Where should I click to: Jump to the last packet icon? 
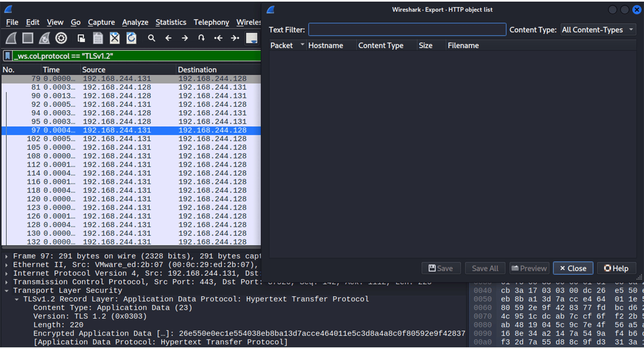point(235,38)
